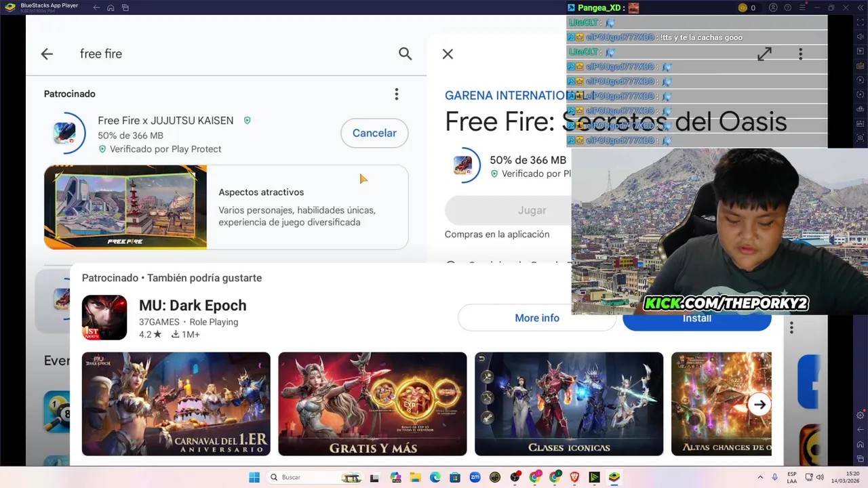Open the Free Fire download progress icon
868x488 pixels.
(x=65, y=133)
